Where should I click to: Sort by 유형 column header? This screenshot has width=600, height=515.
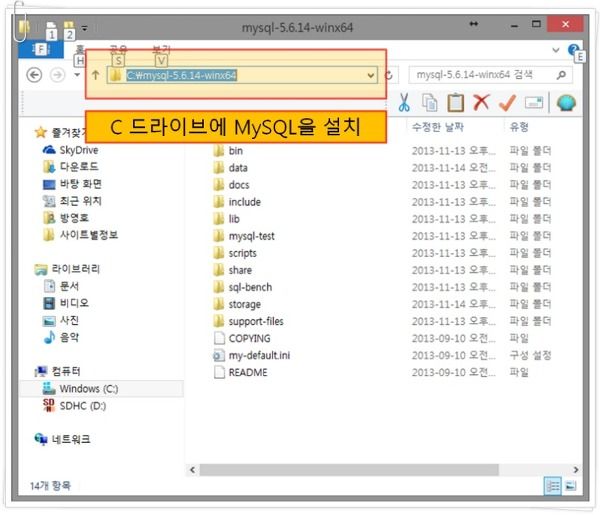click(x=519, y=127)
